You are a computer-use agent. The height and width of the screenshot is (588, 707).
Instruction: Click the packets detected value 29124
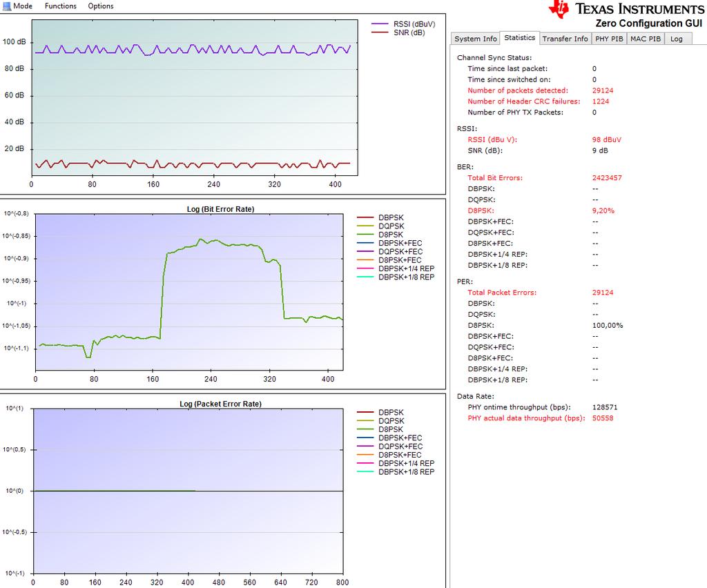(x=602, y=90)
